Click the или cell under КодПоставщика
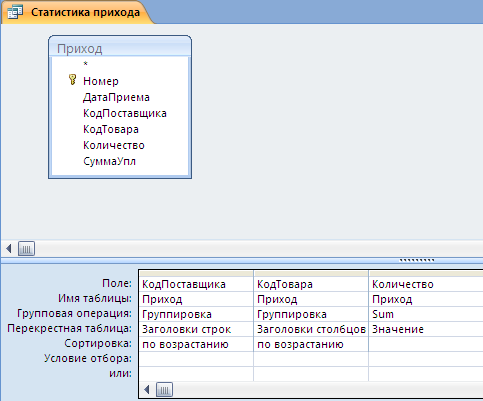The image size is (483, 401). tap(196, 374)
